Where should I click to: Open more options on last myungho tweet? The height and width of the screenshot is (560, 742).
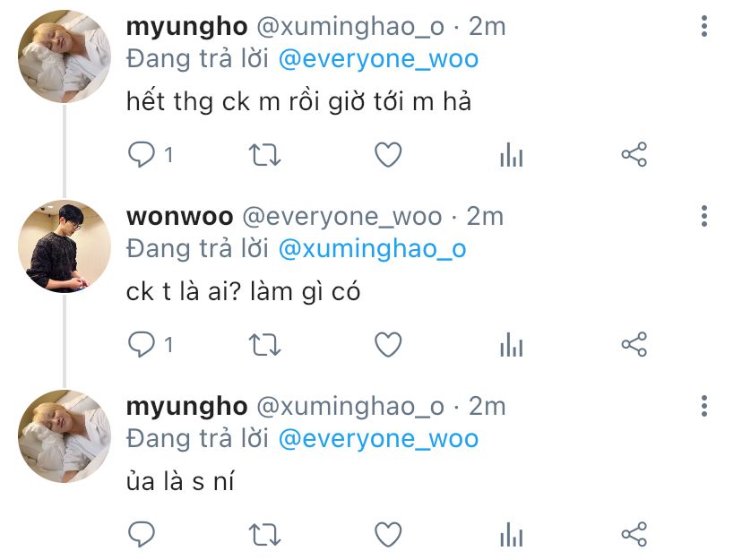click(704, 406)
